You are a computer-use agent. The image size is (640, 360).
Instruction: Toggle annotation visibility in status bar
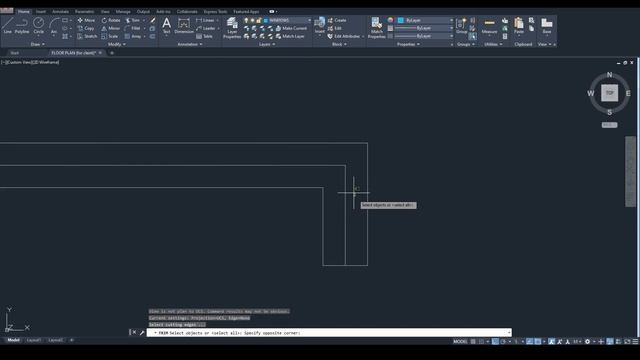pyautogui.click(x=551, y=342)
